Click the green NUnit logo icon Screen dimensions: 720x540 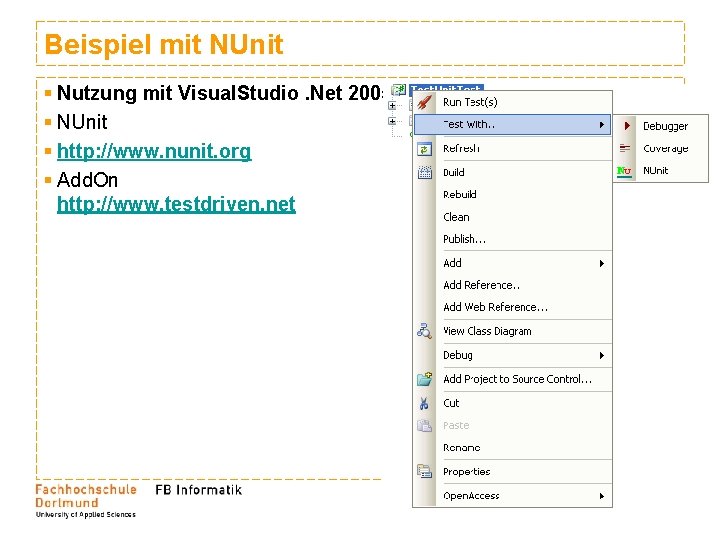[x=624, y=171]
